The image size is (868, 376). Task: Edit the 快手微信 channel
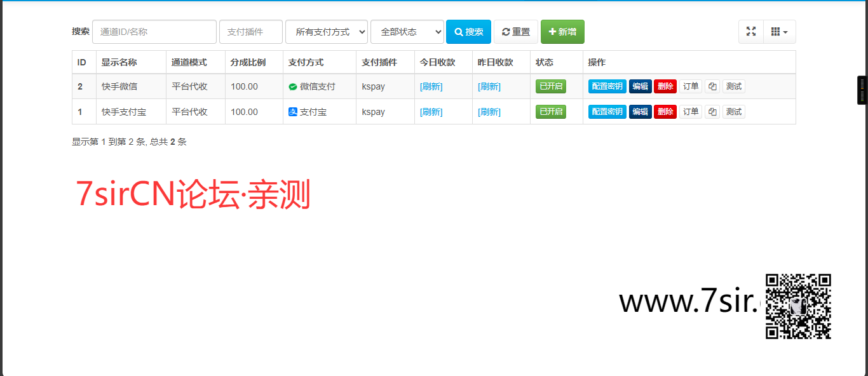pyautogui.click(x=640, y=86)
